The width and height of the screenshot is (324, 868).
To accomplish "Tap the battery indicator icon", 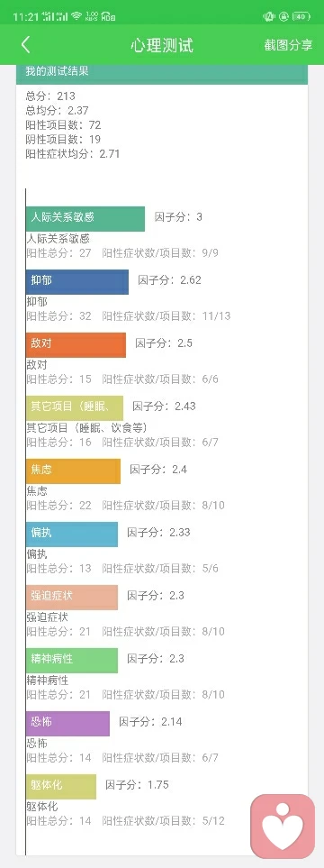I will pos(301,16).
